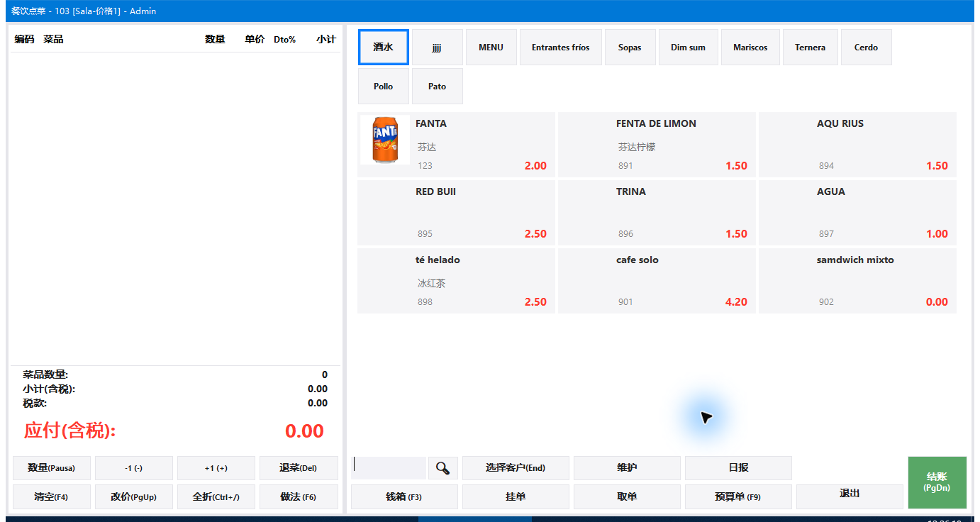Open the cash drawer with 钱箱 (F3)
This screenshot has width=980, height=522.
click(404, 497)
